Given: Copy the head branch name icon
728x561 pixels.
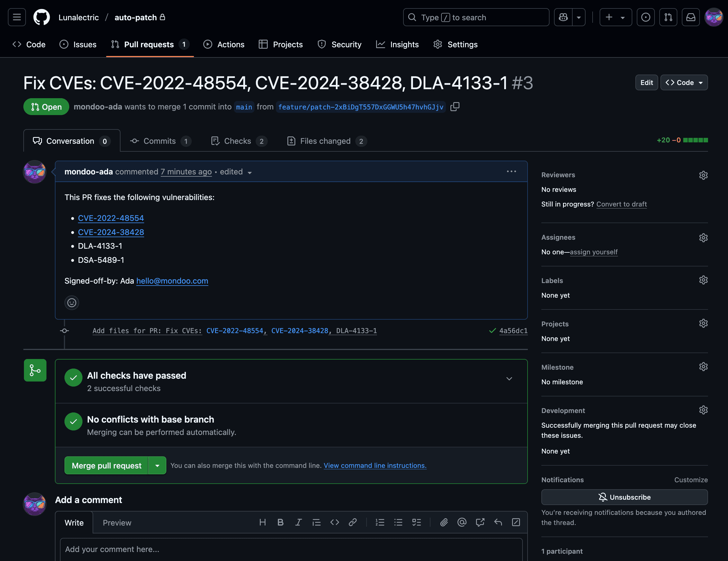Looking at the screenshot, I should [455, 107].
